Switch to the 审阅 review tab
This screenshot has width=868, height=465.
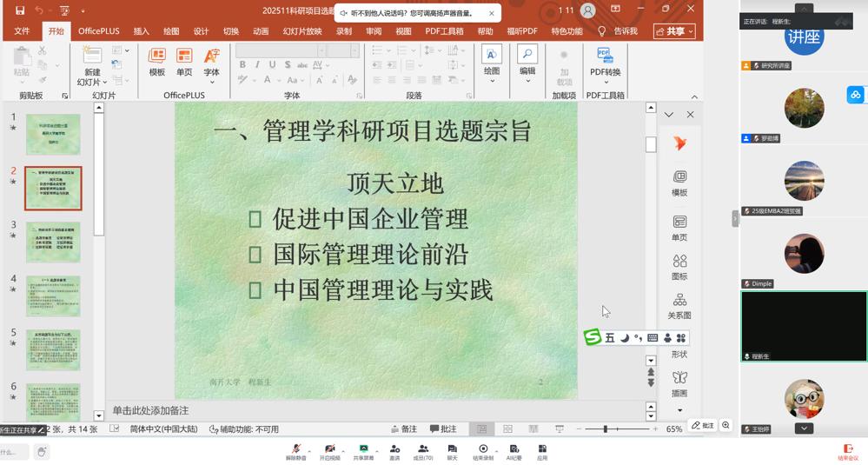pos(374,31)
